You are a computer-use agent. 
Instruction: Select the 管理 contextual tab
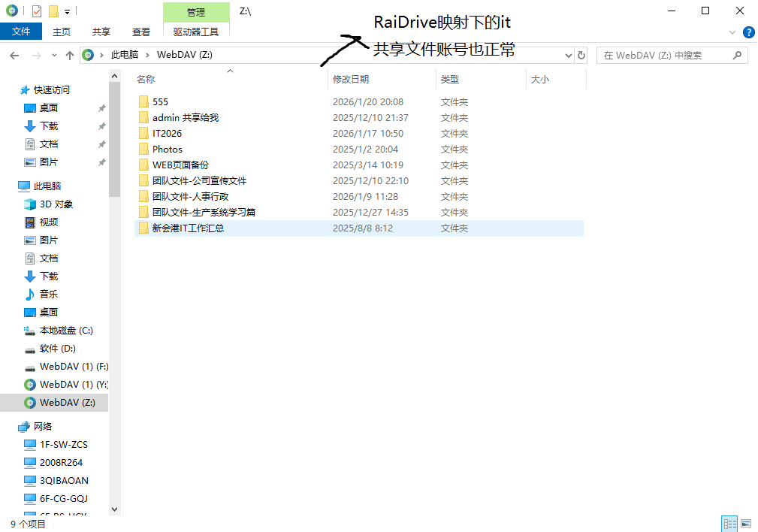pyautogui.click(x=196, y=12)
